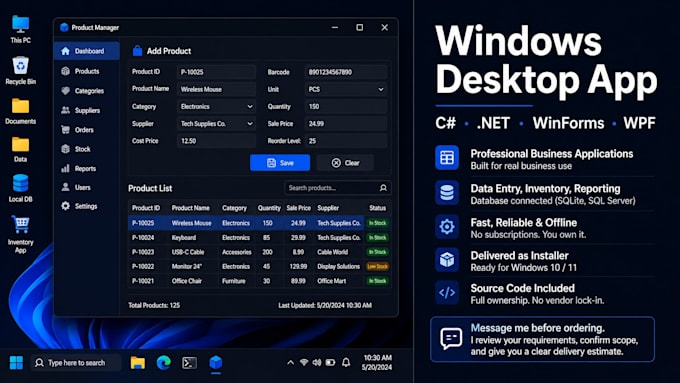Select the P-10025 Wireless Mouse row
Screen dimensions: 680x383
point(259,223)
